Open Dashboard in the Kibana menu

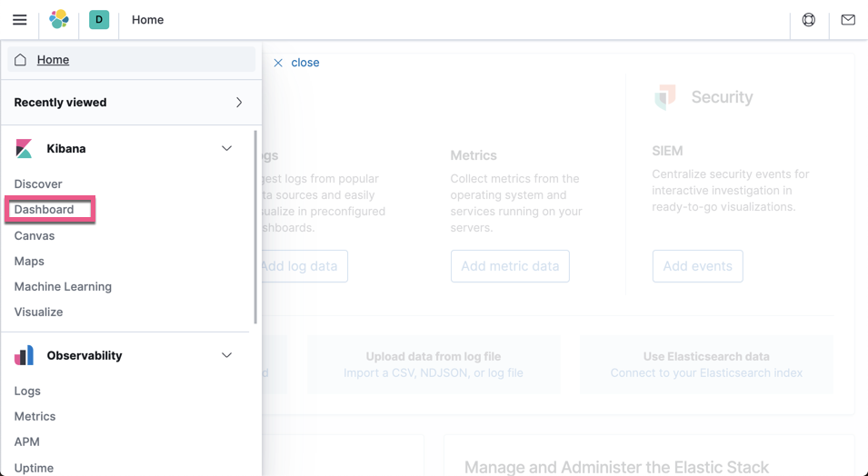[x=44, y=209]
